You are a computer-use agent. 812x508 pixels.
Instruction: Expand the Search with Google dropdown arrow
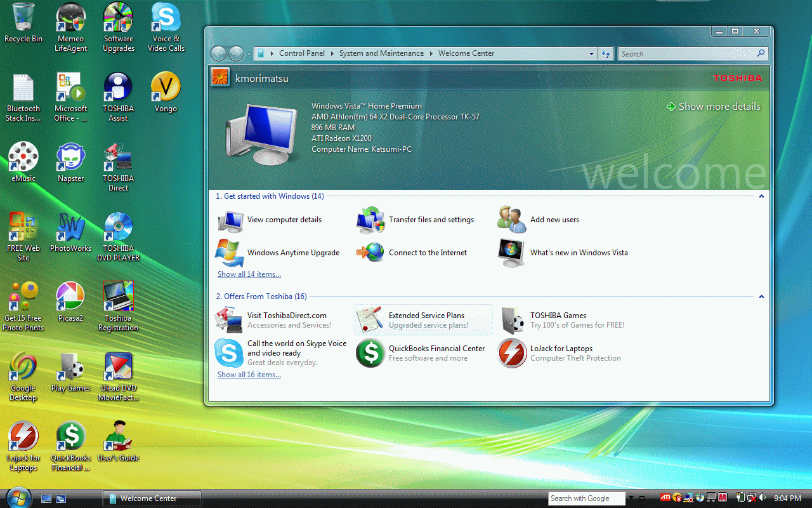click(631, 498)
